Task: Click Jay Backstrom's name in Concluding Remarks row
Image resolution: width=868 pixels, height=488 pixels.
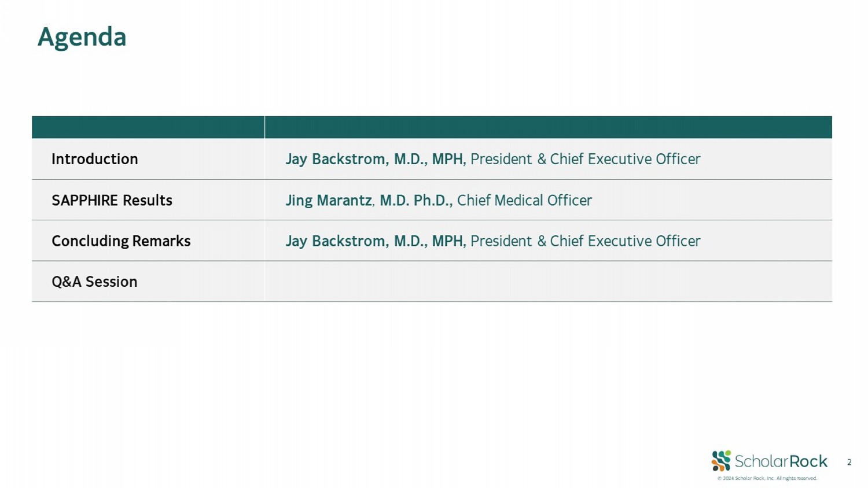Action: 336,241
